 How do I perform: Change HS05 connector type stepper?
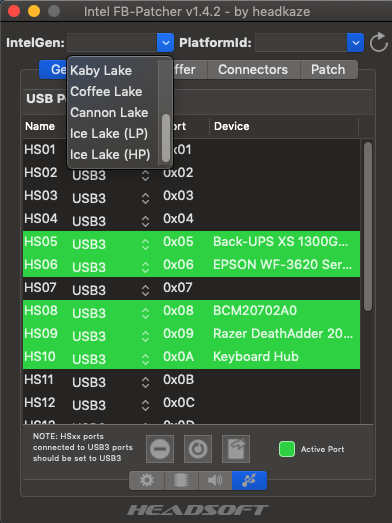[145, 244]
